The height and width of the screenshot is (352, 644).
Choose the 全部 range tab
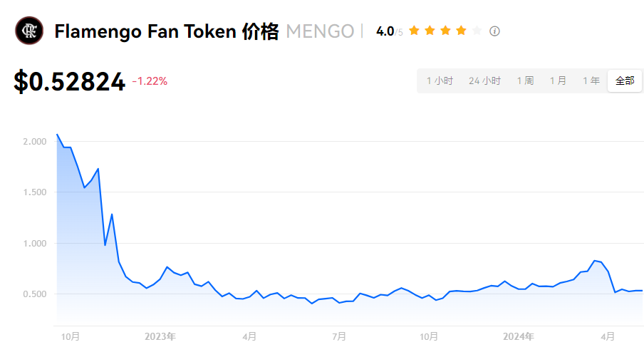(624, 81)
